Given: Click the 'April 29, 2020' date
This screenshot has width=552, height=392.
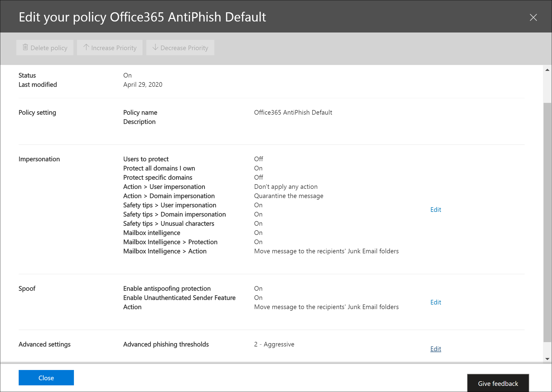Looking at the screenshot, I should pos(143,85).
